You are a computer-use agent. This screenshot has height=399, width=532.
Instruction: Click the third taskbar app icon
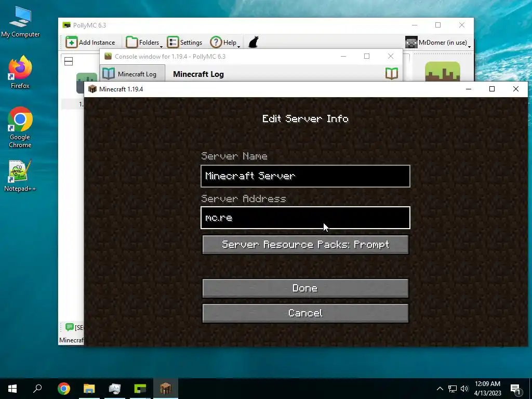tap(115, 389)
